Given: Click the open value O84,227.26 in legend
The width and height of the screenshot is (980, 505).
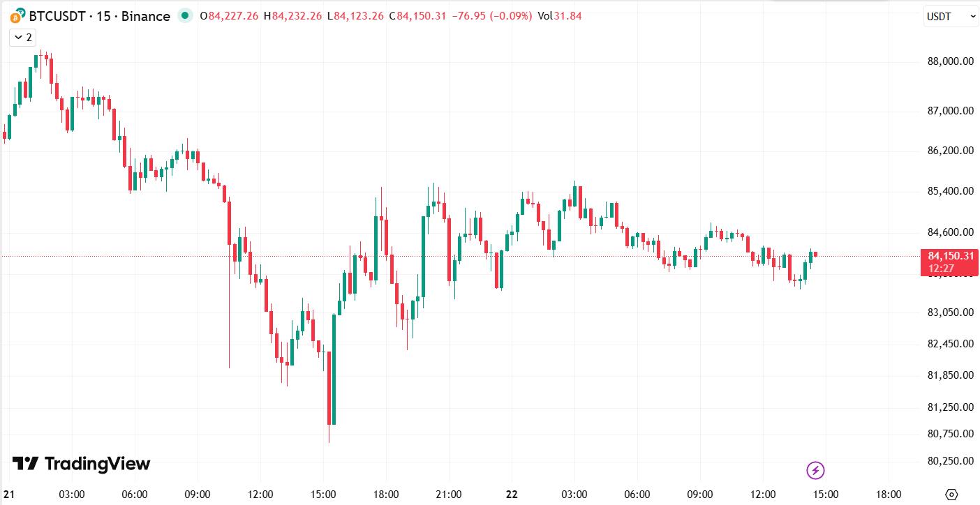Looking at the screenshot, I should (x=228, y=16).
